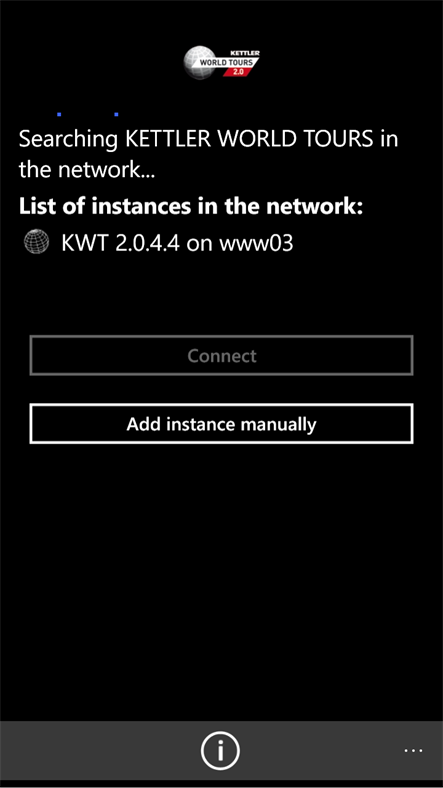443x788 pixels.
Task: Select KWT 2.0.4.4 on www03 instance
Action: 158,243
